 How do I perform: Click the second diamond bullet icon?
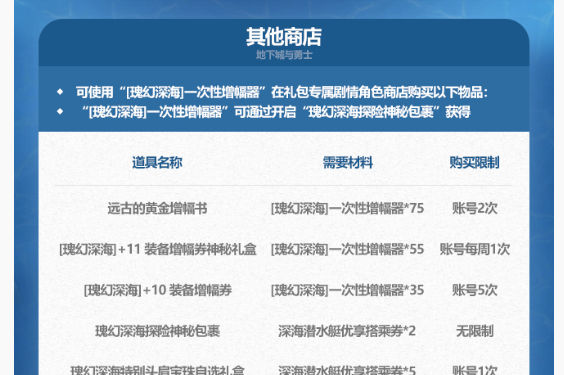tap(60, 111)
